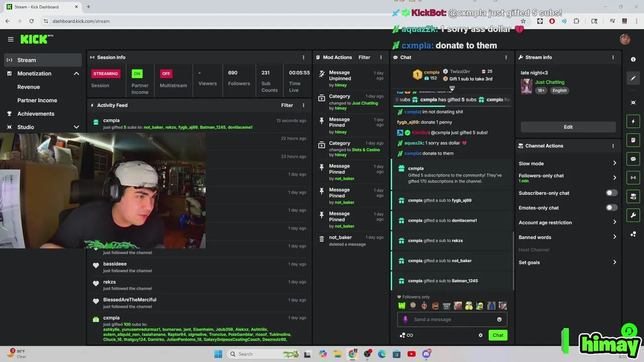644x362 pixels.
Task: Toggle the broadcast signal widget icon
Action: point(633,177)
